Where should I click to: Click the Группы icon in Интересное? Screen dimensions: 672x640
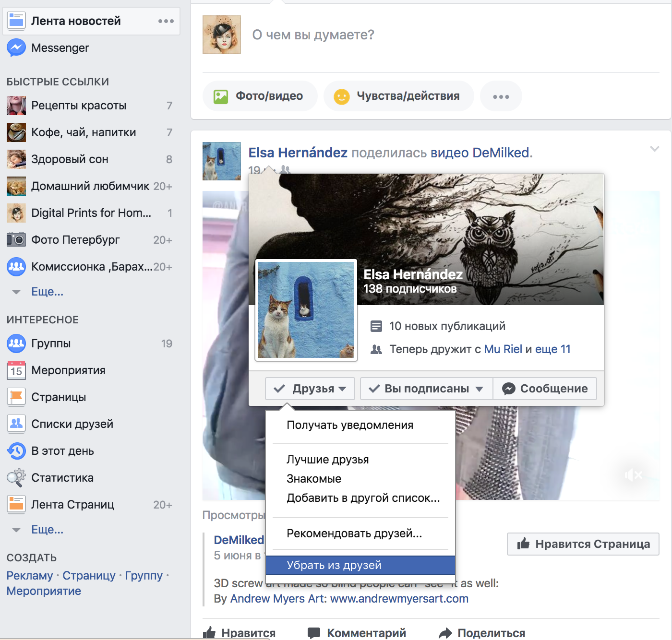(16, 343)
